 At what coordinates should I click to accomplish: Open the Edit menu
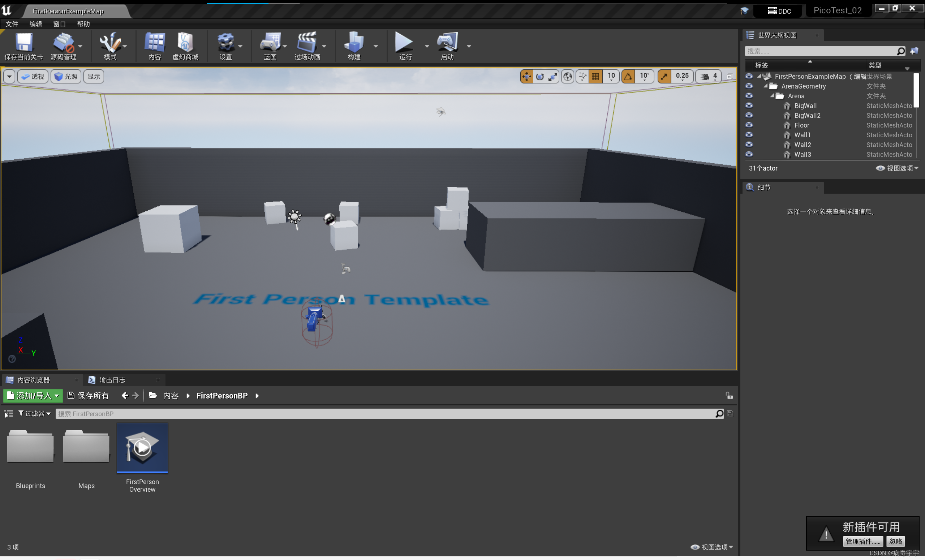click(x=36, y=24)
